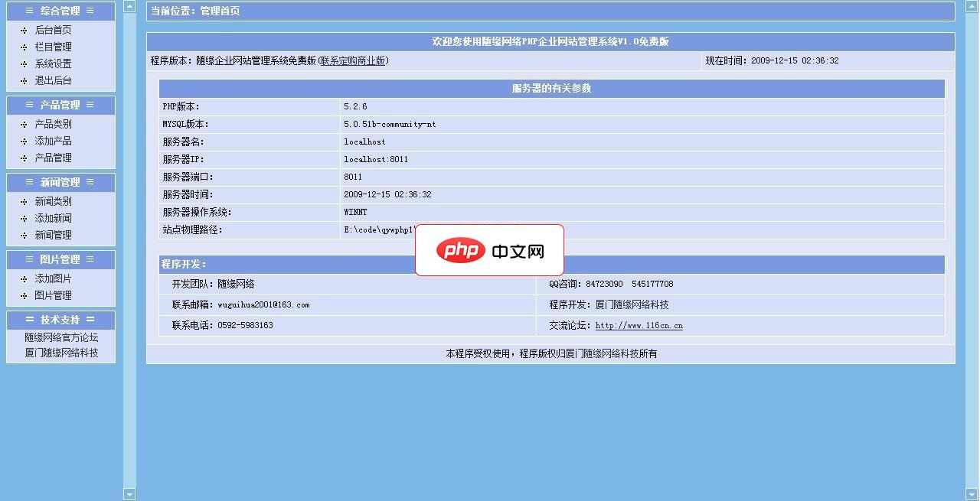
Task: Toggle the 技术支持 section header
Action: [x=60, y=320]
